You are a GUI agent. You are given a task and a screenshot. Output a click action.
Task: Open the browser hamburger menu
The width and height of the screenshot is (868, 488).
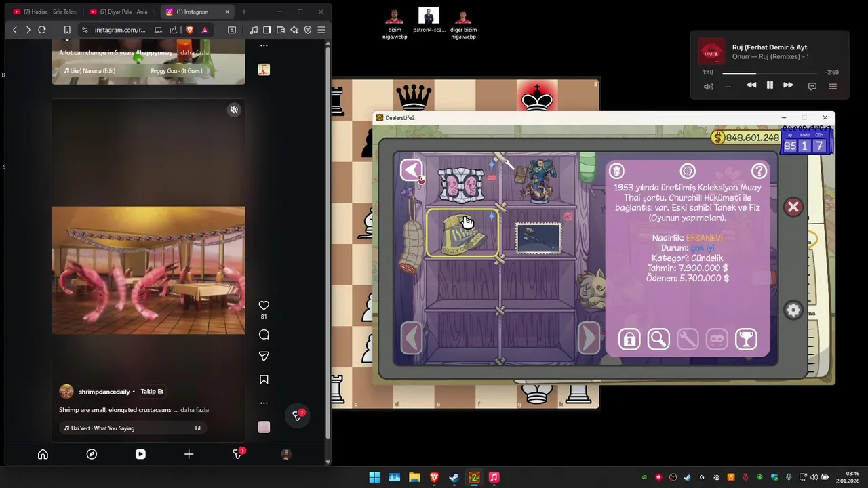pos(321,30)
